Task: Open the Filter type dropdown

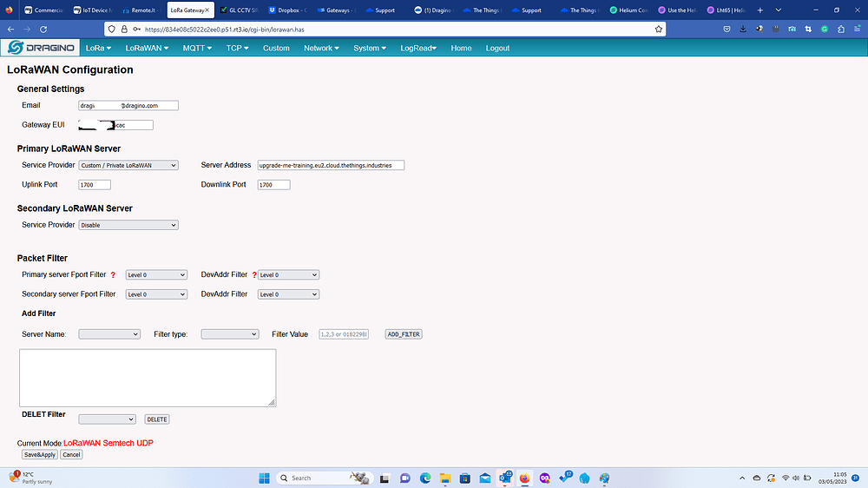Action: [229, 334]
